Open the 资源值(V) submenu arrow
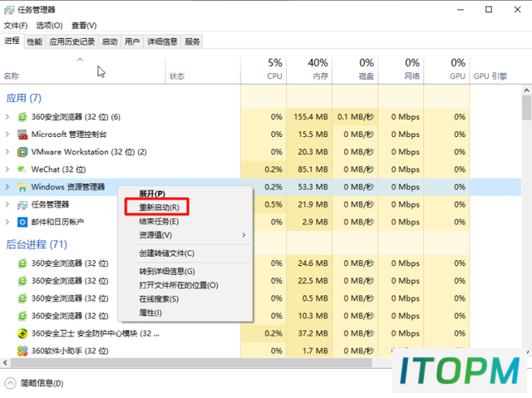The image size is (532, 398). [x=244, y=235]
